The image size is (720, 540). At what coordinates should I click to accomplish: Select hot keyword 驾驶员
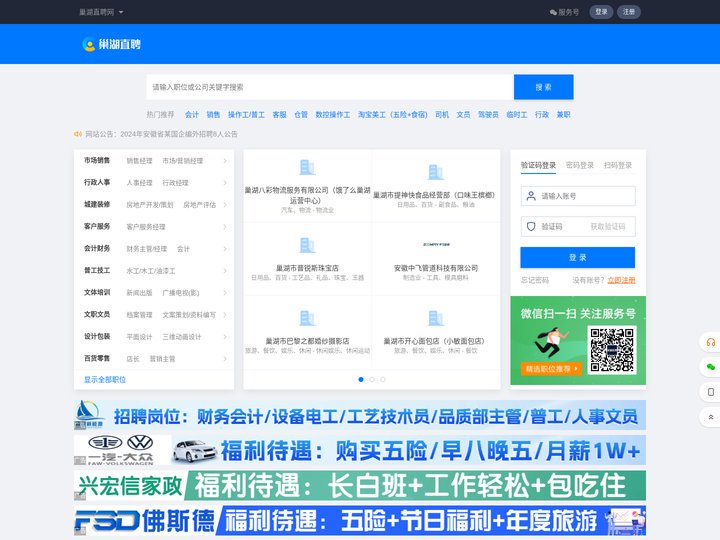[488, 114]
